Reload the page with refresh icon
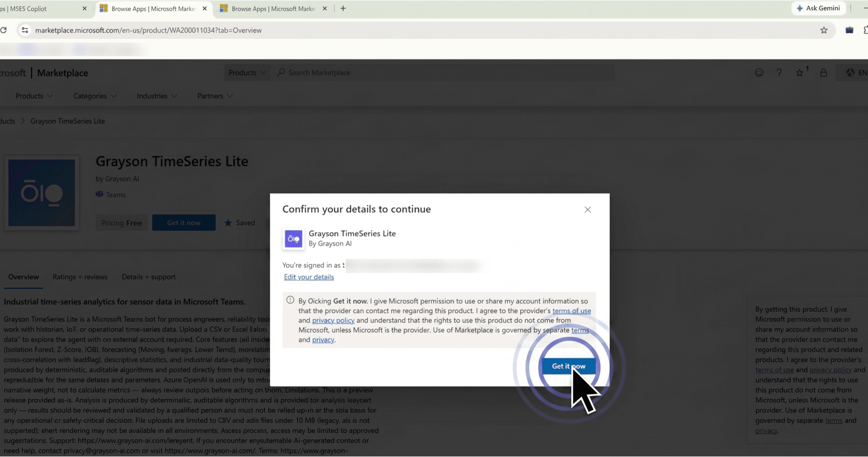This screenshot has width=868, height=457. (x=3, y=30)
